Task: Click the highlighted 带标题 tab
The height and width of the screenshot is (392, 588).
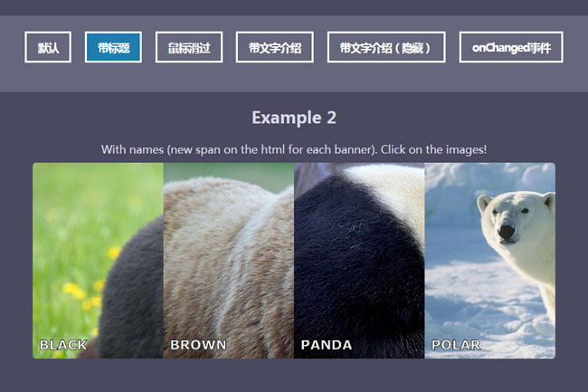Action: (x=113, y=47)
